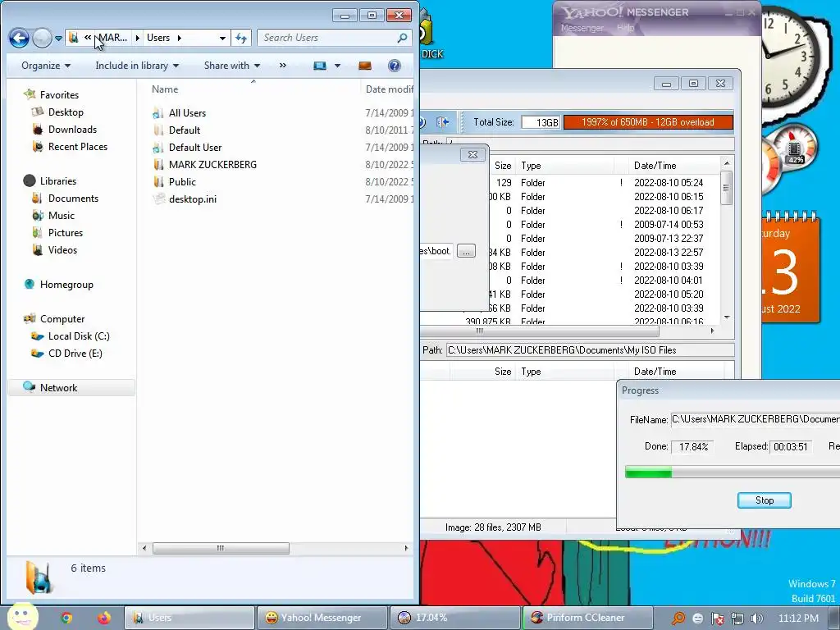Open Explorer help icon
The image size is (840, 630).
(395, 66)
